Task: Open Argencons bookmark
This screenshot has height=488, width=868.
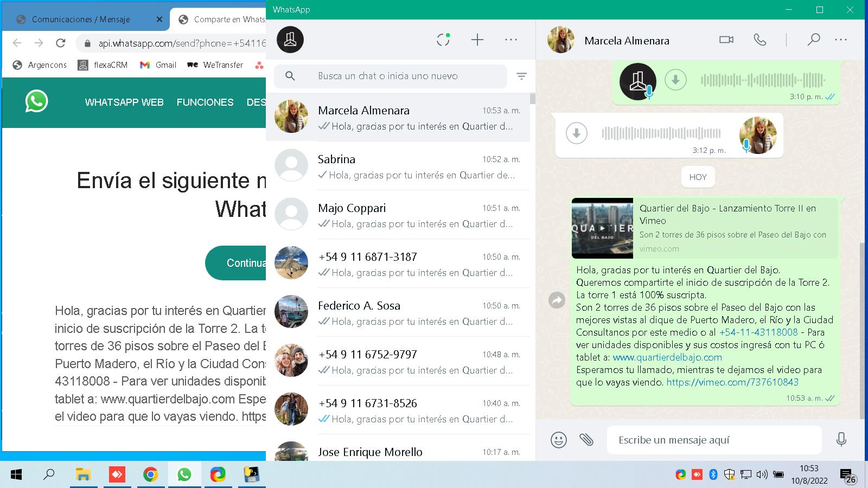Action: (x=40, y=65)
